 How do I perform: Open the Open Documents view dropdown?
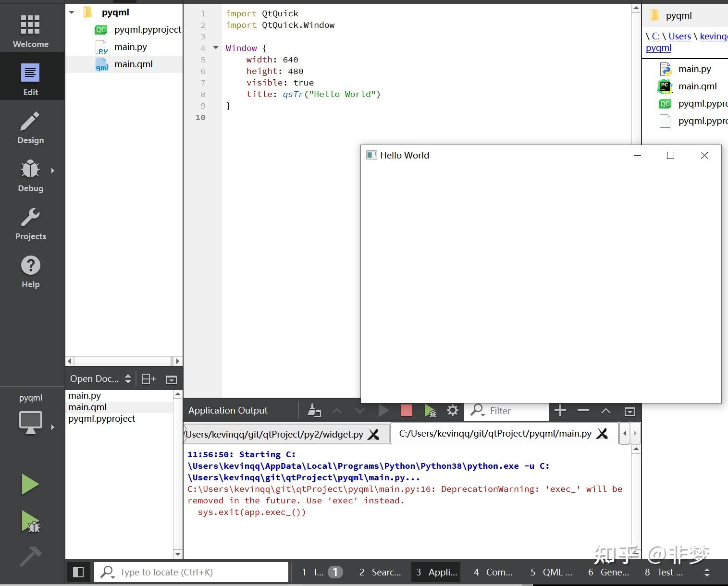(x=100, y=379)
